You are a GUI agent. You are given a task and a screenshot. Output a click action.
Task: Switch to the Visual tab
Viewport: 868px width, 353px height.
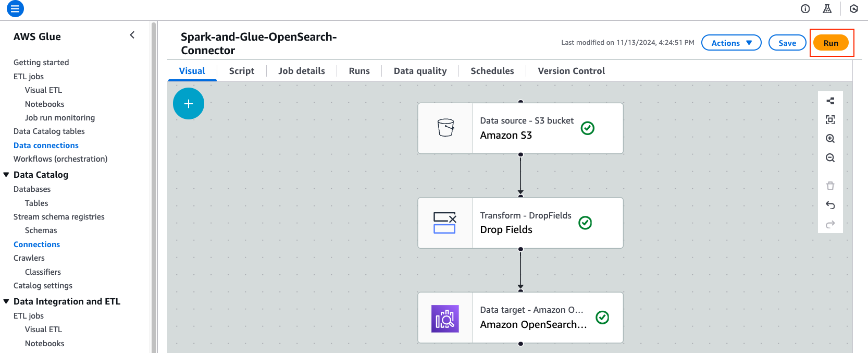coord(192,71)
